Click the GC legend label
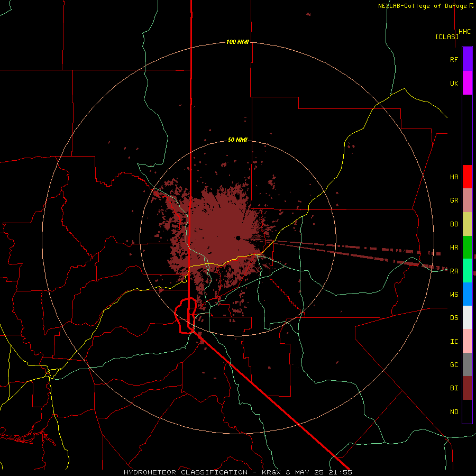Viewport: 476px width, 476px height. (454, 365)
